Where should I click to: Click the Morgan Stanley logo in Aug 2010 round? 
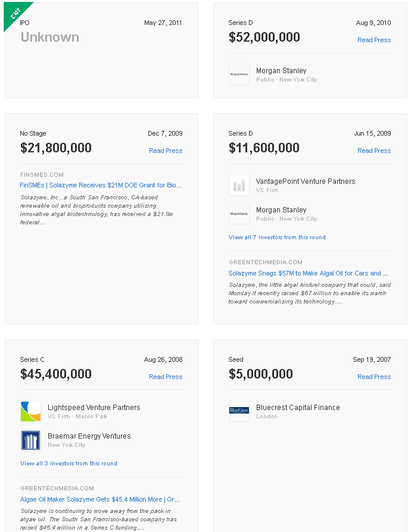tap(239, 74)
